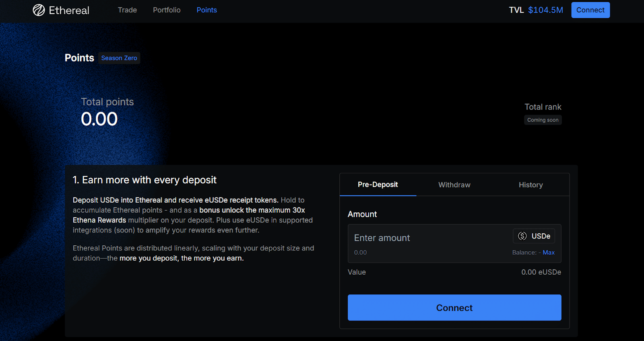644x341 pixels.
Task: Go to the Points page
Action: click(x=206, y=10)
